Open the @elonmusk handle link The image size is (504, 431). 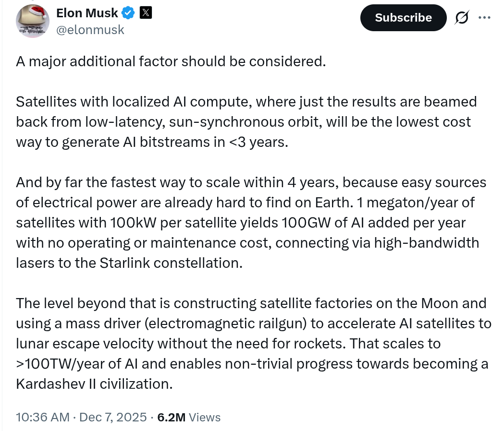[90, 30]
